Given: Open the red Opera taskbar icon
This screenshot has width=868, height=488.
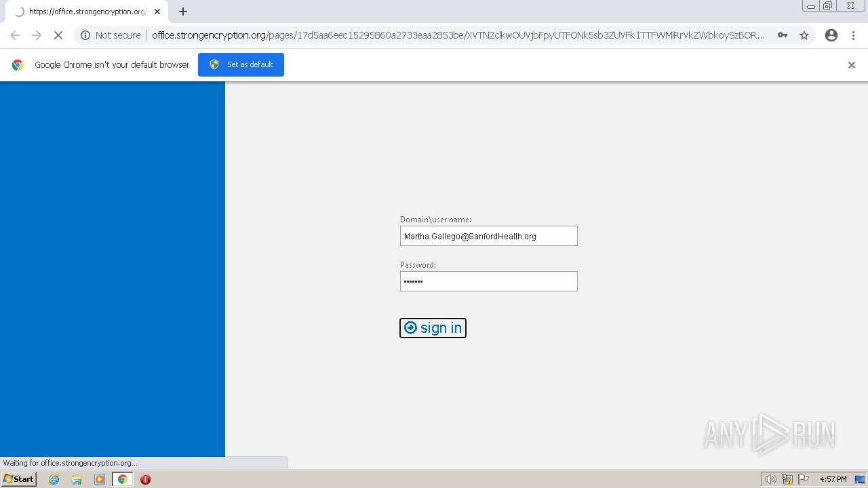Looking at the screenshot, I should point(145,479).
